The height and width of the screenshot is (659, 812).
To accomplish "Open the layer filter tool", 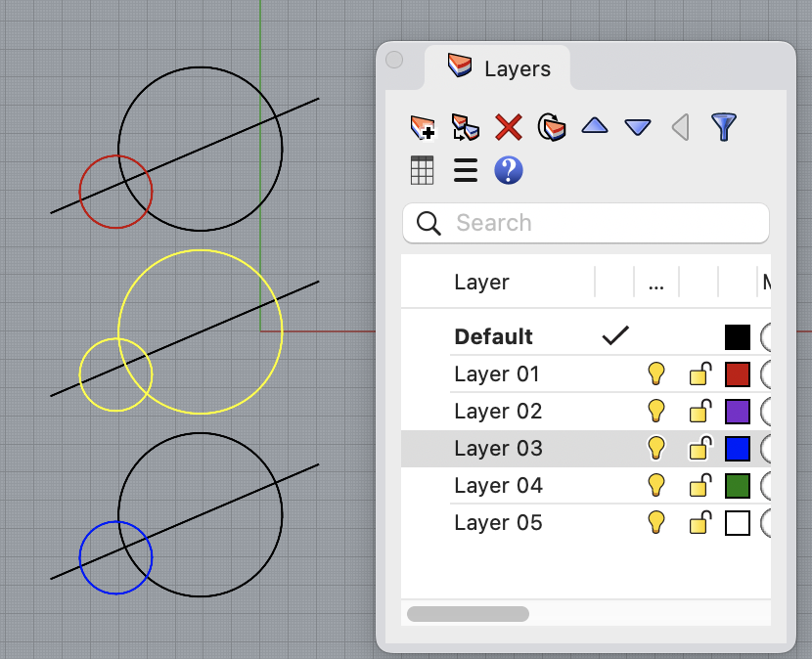I will pyautogui.click(x=723, y=127).
